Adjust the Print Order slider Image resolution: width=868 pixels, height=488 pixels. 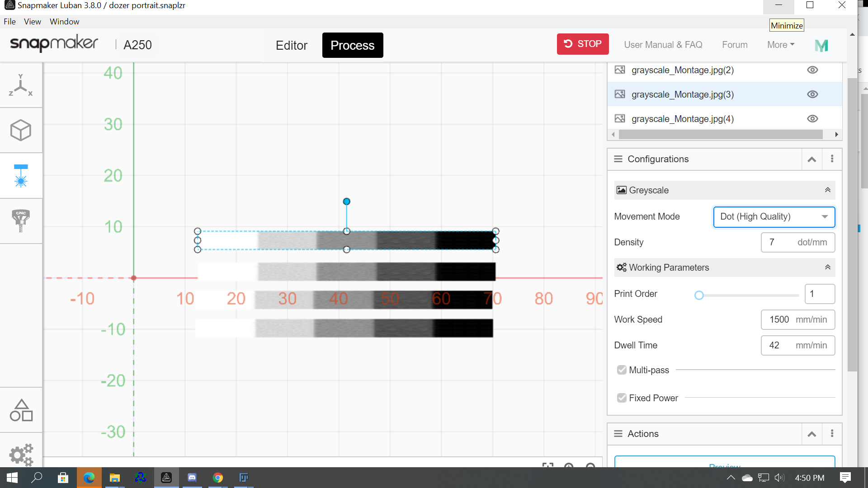click(699, 295)
